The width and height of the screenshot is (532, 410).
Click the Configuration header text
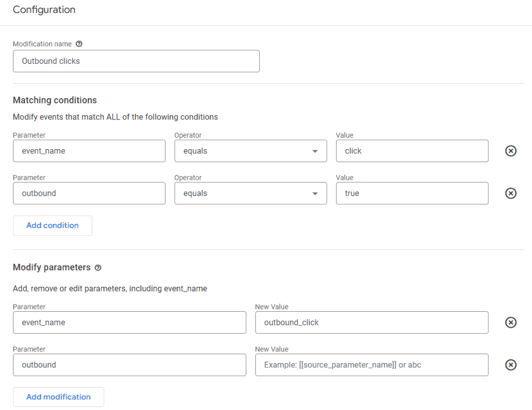[x=44, y=9]
